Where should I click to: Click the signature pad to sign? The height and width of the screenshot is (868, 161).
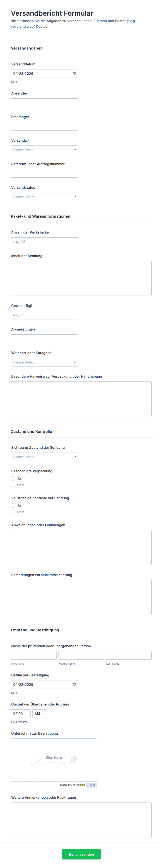coord(54,760)
